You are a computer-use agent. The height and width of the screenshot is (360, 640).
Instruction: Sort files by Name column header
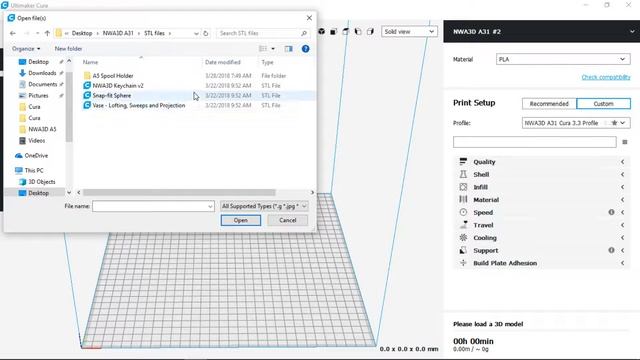(90, 62)
